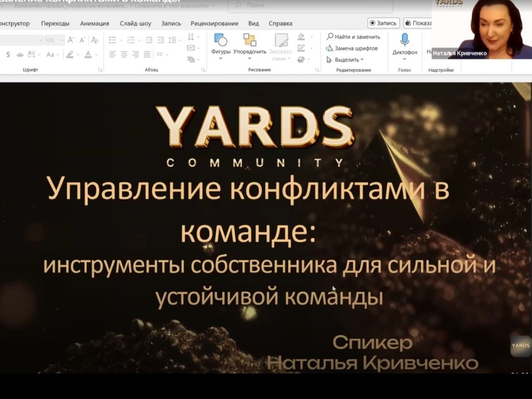Switch to the Рецензирование tab
The height and width of the screenshot is (399, 532).
(x=214, y=23)
